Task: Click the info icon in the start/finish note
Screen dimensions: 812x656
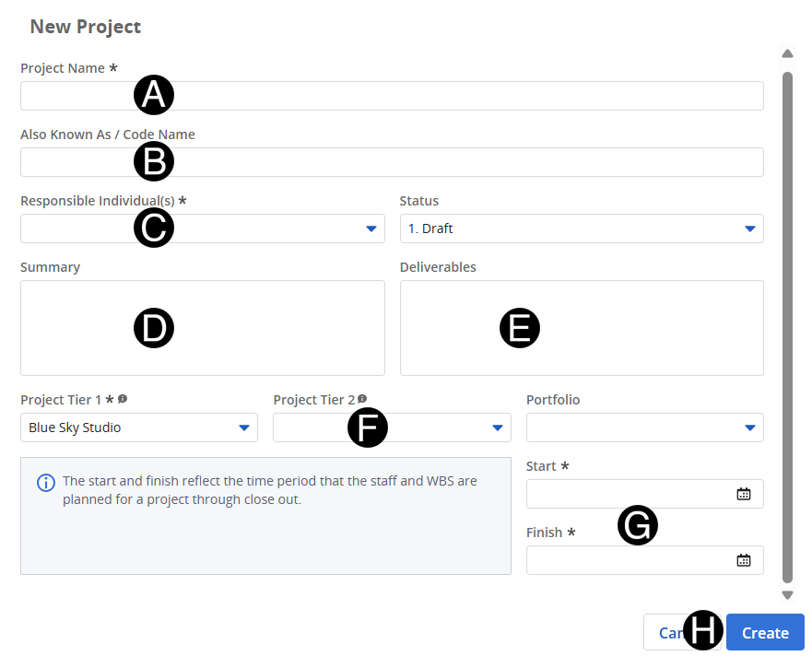Action: coord(45,483)
